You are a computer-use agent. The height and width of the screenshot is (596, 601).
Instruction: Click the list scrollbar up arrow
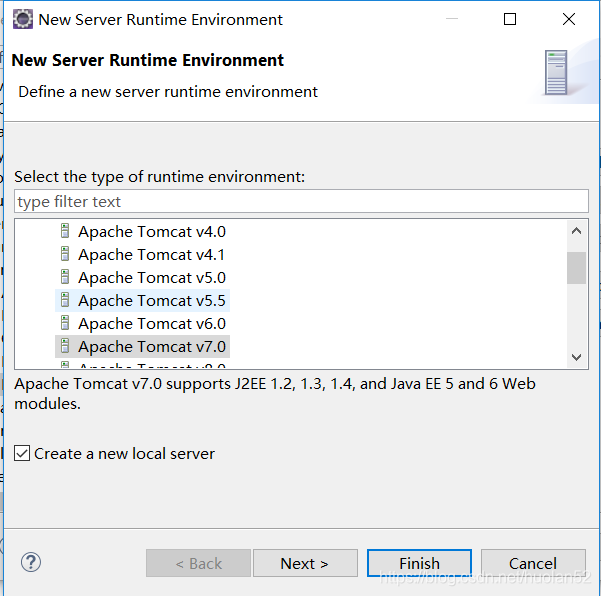pos(576,231)
